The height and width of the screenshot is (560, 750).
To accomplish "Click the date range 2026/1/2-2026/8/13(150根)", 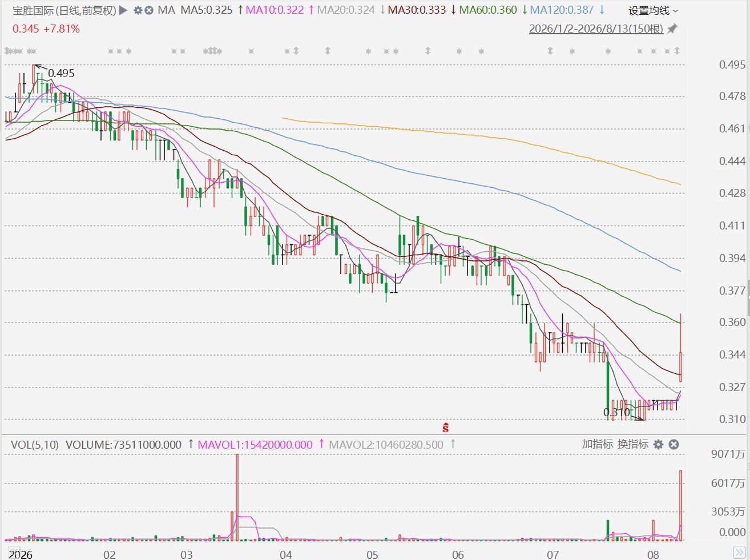I will click(596, 29).
